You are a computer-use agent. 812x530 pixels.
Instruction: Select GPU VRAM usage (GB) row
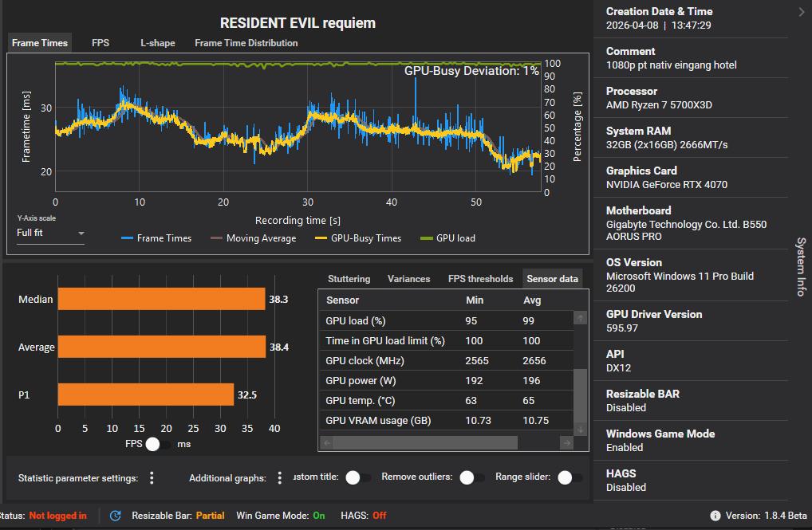(447, 420)
